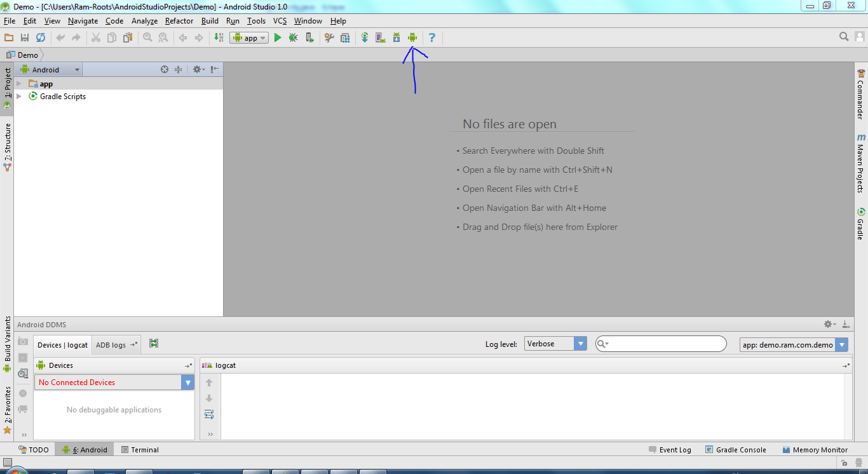Open the Verbose log level dropdown

click(x=555, y=344)
